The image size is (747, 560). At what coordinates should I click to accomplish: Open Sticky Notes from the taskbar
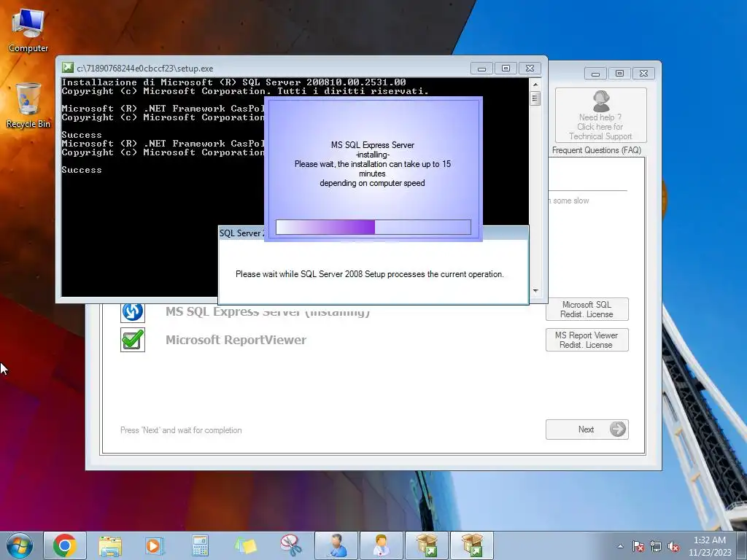coord(245,545)
